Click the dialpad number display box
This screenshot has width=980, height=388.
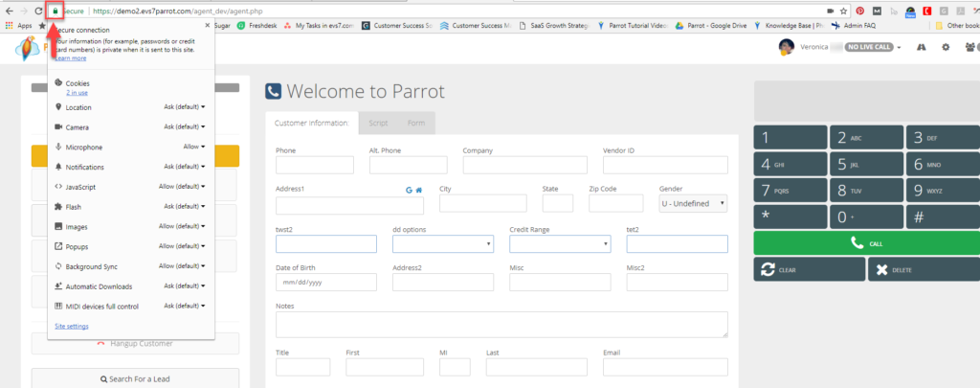click(x=867, y=101)
